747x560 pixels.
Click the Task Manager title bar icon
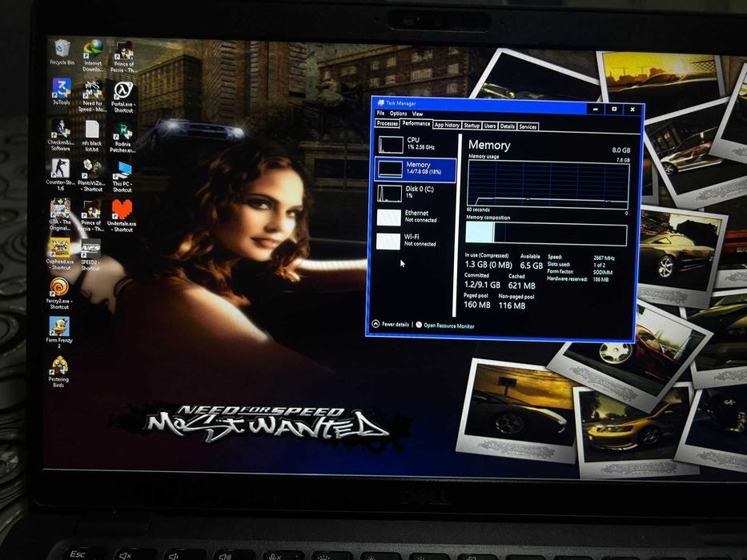click(x=380, y=103)
